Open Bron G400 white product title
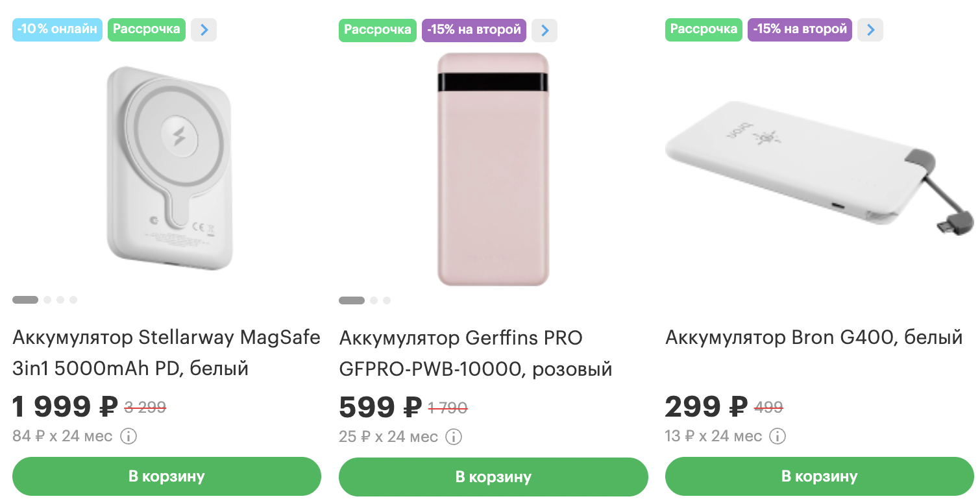 814,338
